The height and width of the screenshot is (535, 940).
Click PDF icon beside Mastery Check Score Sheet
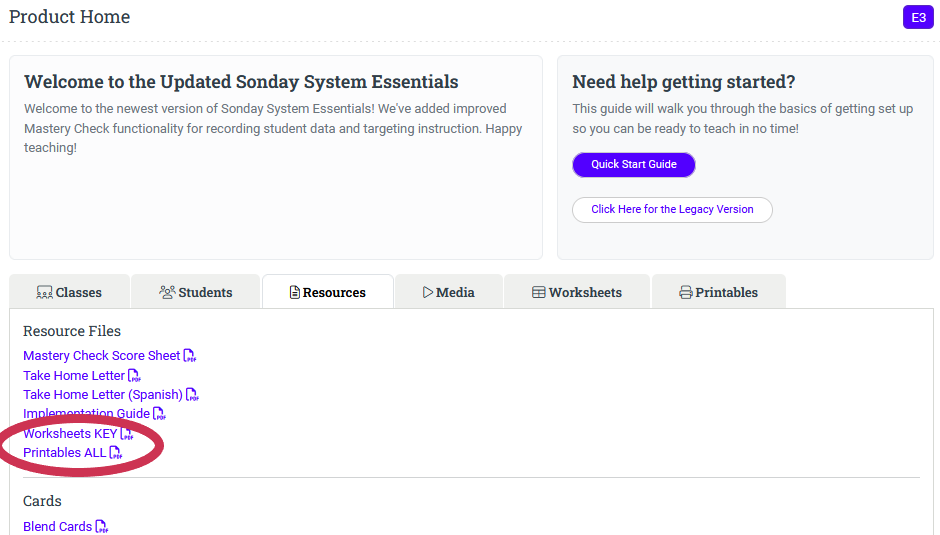point(190,356)
